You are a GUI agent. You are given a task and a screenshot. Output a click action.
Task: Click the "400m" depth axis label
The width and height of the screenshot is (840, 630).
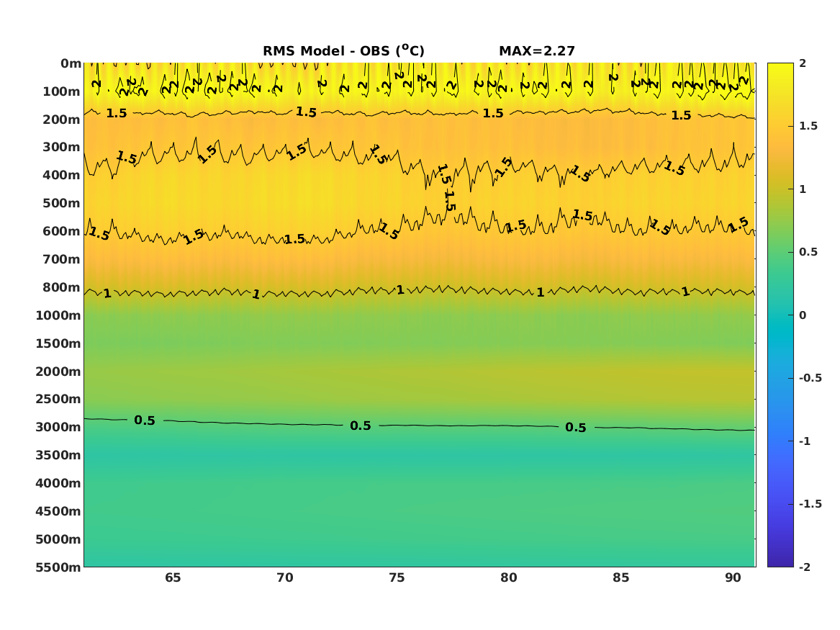[x=62, y=175]
